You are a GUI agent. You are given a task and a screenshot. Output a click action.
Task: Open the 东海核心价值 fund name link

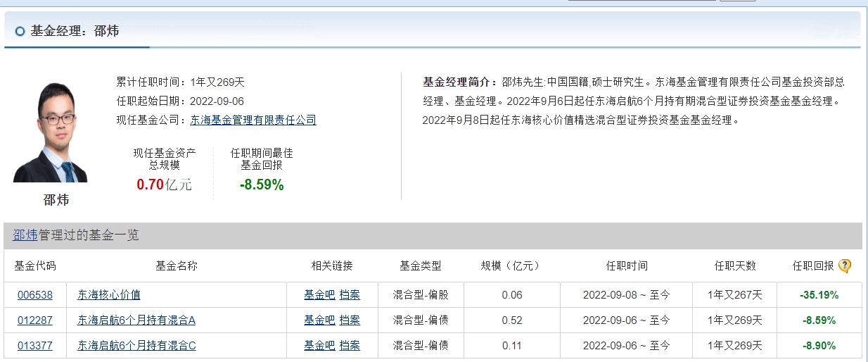point(108,295)
